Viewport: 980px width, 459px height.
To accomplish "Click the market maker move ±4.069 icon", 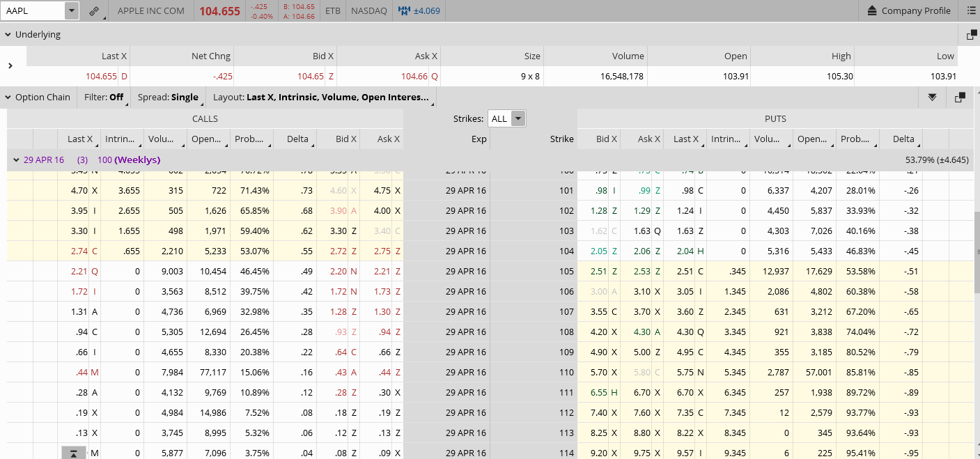I will [x=404, y=11].
